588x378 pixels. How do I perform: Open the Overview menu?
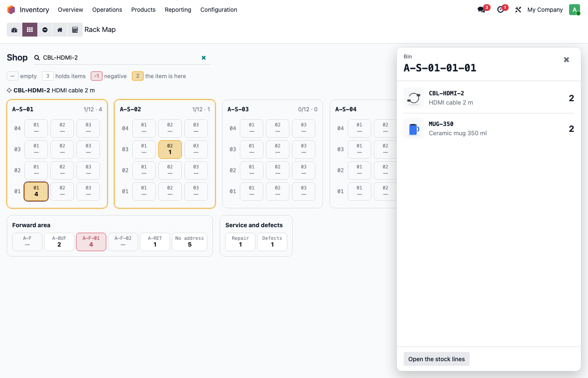(71, 10)
